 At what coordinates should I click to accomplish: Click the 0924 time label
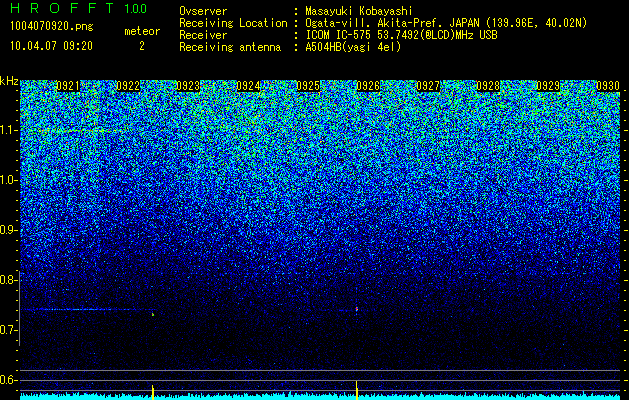(248, 86)
